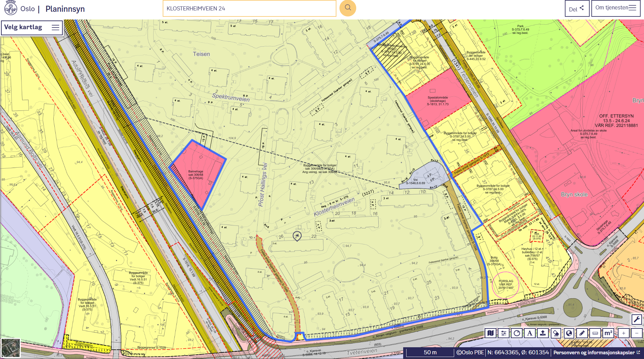Viewport: 644px width, 359px height.
Task: Open the map sheet tool
Action: (x=491, y=333)
